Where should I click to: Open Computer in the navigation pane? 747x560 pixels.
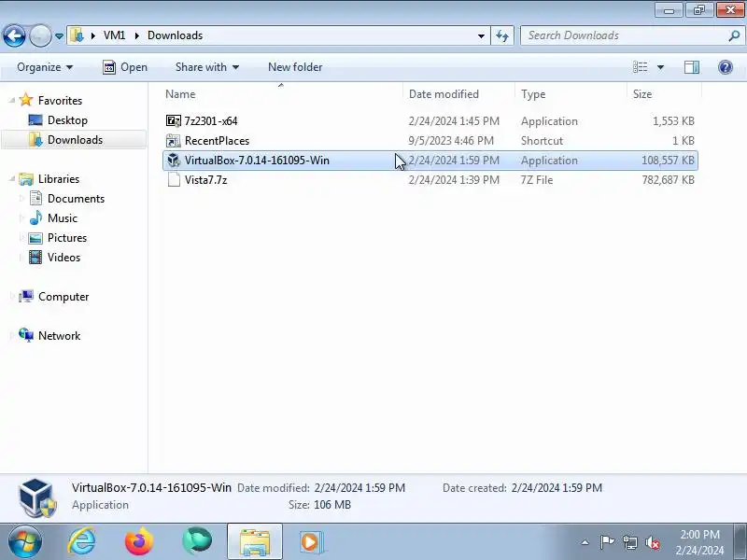63,296
